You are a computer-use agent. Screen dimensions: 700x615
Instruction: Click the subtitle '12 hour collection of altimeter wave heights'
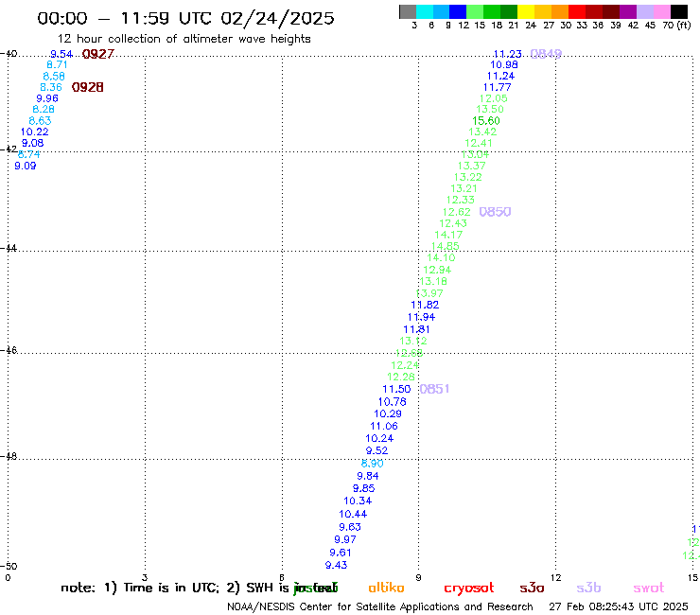click(184, 39)
